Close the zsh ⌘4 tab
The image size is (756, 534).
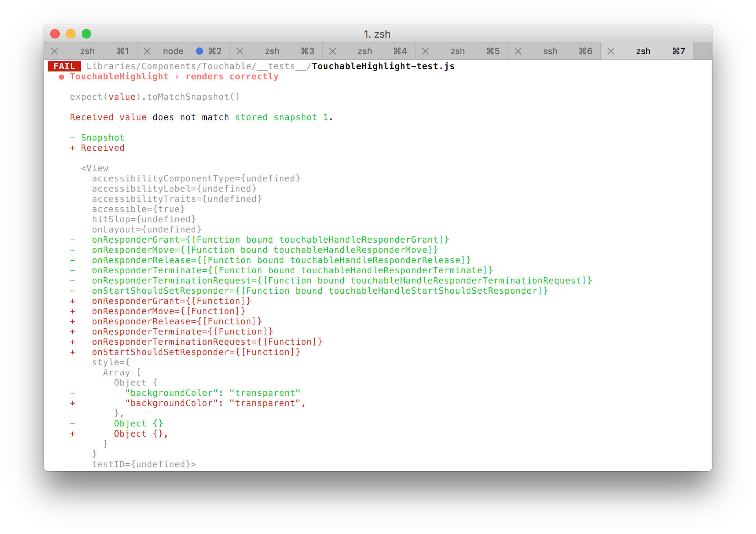[332, 51]
